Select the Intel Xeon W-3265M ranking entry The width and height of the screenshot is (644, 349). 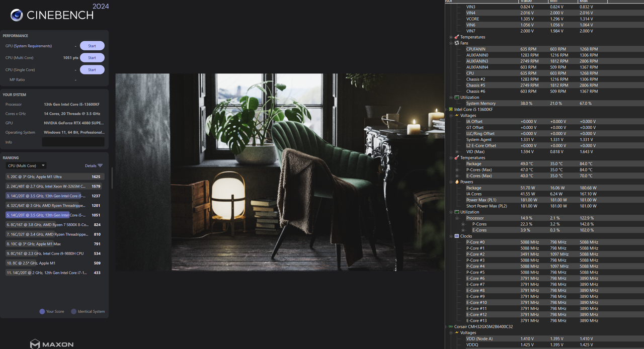[x=54, y=187]
